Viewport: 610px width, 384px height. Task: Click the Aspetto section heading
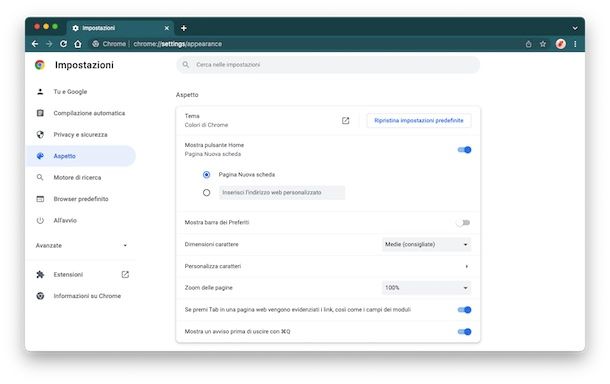pos(187,95)
